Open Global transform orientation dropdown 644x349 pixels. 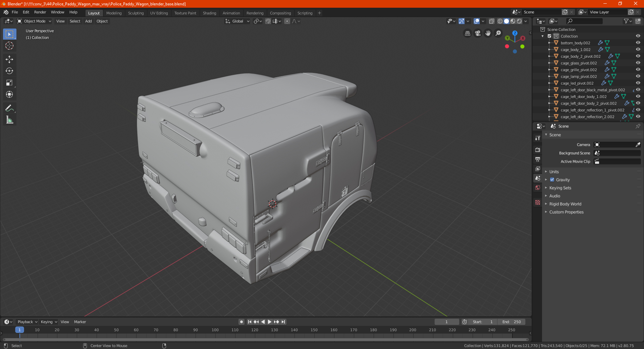point(237,21)
